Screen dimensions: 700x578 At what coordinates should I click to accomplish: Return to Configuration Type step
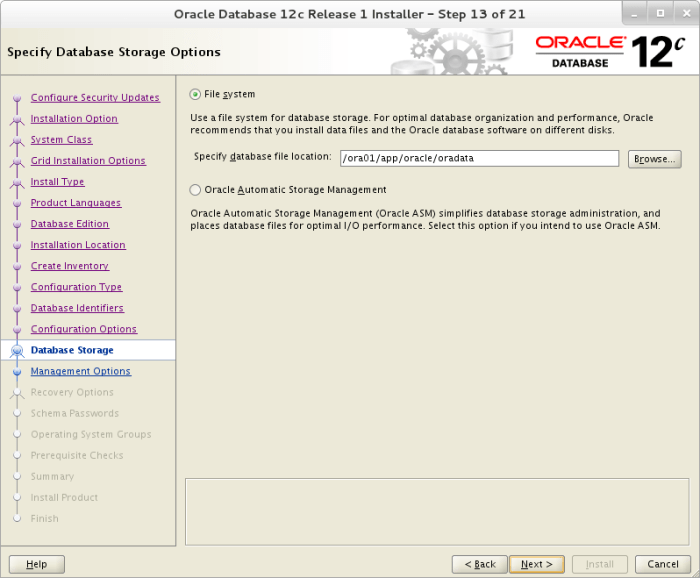click(76, 287)
